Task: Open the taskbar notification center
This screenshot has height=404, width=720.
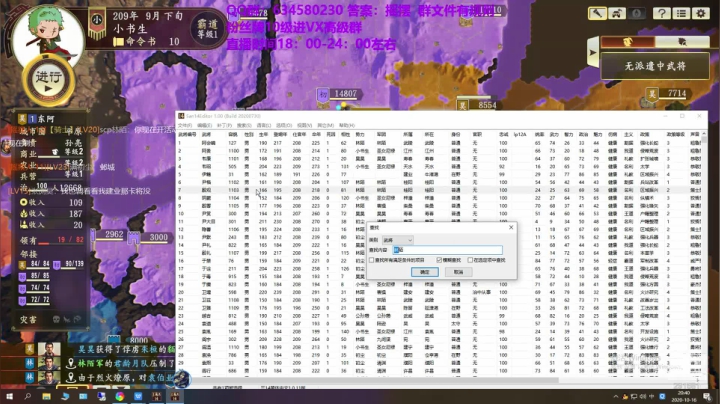Action: tap(708, 396)
